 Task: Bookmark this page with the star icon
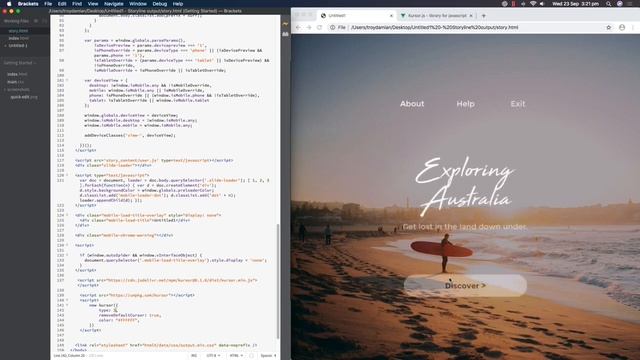pos(609,27)
